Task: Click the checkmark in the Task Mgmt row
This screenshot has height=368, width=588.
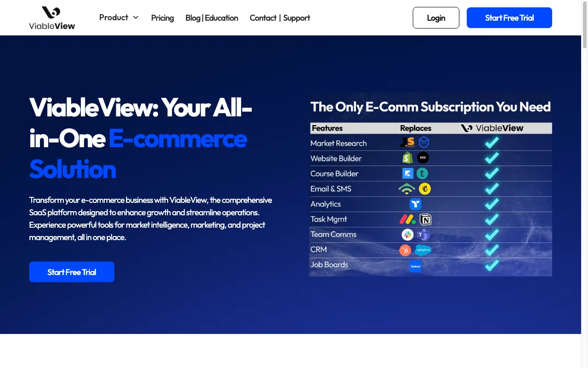Action: tap(492, 219)
